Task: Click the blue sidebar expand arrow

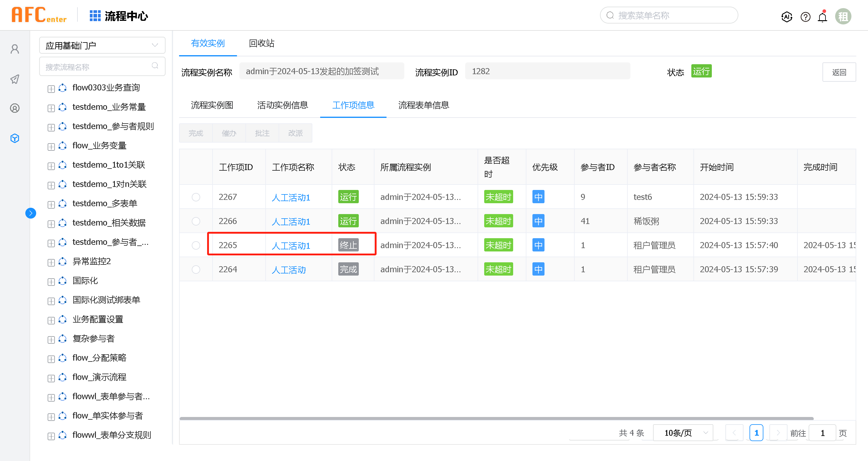Action: pos(31,213)
